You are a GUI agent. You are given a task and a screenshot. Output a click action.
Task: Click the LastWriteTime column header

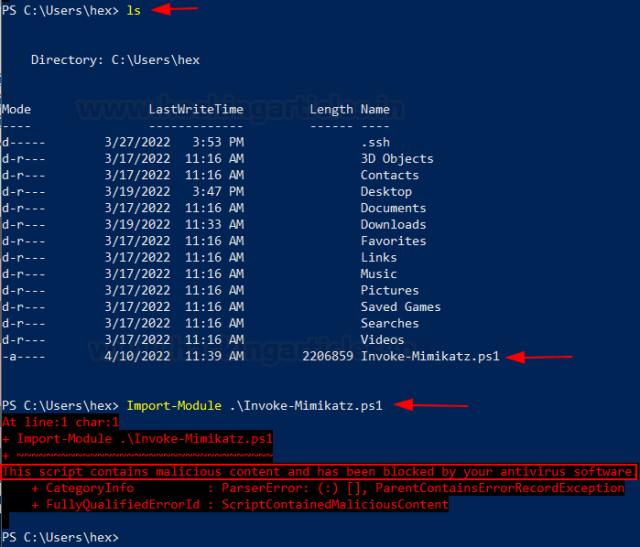point(196,109)
